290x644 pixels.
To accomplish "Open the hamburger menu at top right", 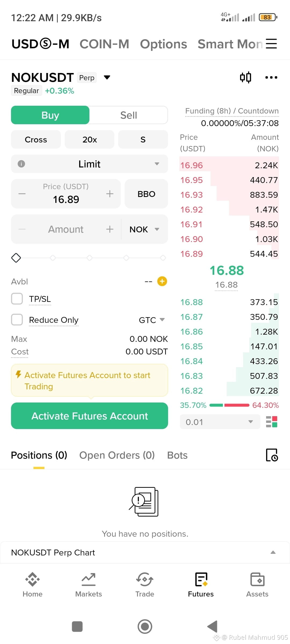I will (271, 44).
